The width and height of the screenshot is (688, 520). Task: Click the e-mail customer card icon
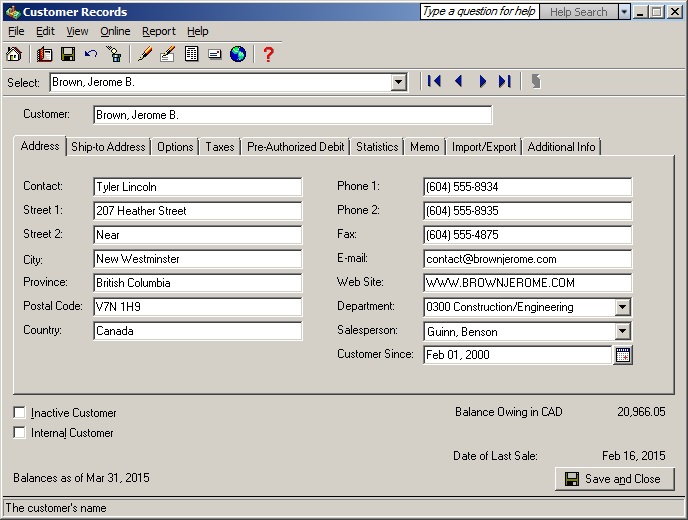click(x=215, y=54)
